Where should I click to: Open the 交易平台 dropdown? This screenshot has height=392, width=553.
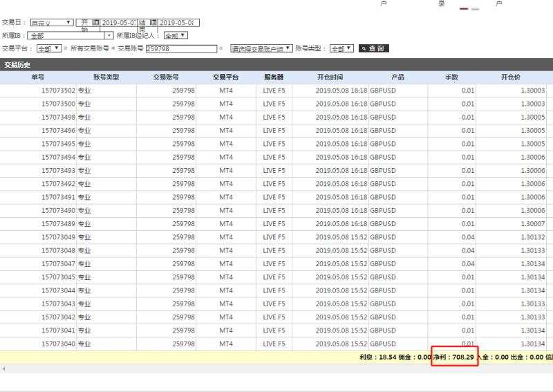49,48
